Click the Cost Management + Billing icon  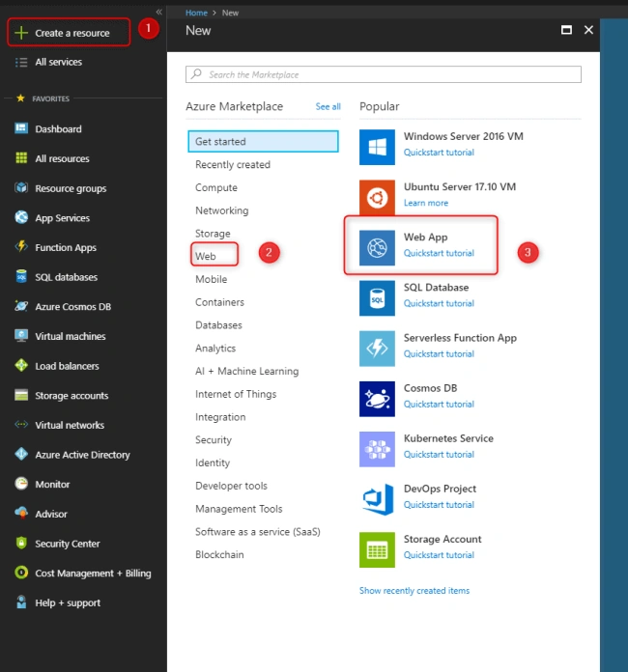(x=21, y=573)
